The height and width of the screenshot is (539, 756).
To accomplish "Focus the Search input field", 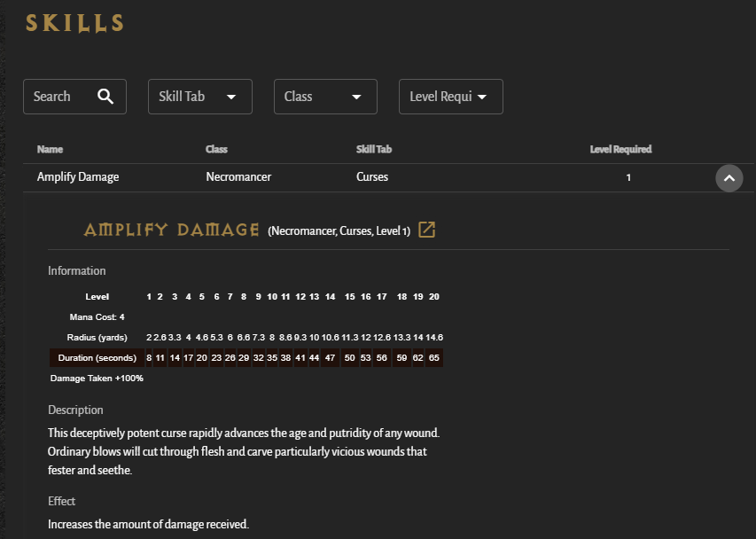I will click(74, 97).
